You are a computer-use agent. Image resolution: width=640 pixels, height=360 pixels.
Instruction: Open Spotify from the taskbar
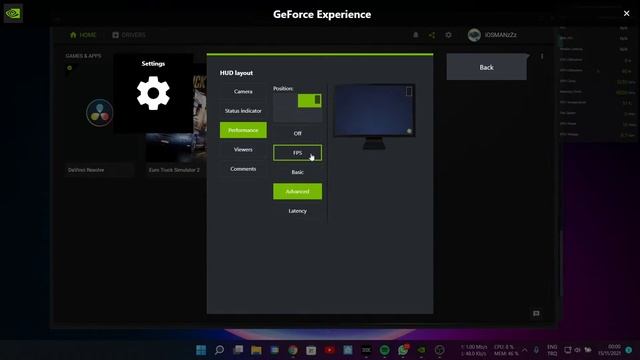point(384,350)
